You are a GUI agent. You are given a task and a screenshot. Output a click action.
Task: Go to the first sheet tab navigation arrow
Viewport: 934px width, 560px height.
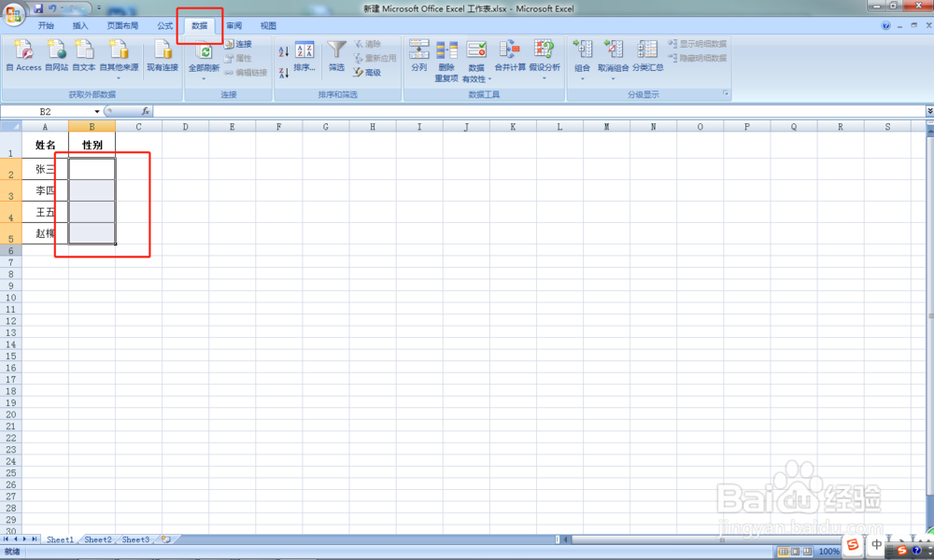tap(6, 539)
